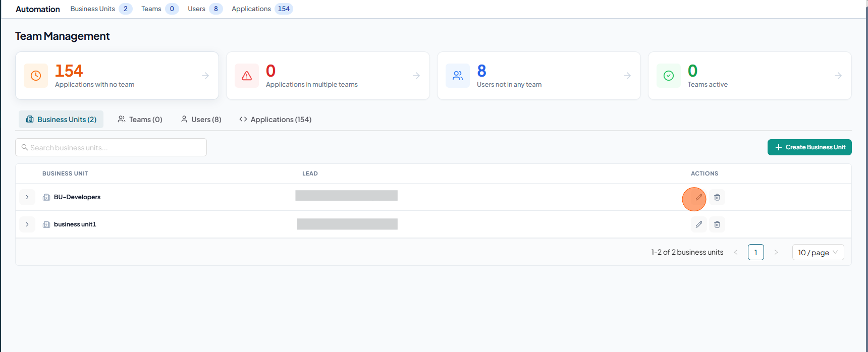Click the orange clock icon
Image resolution: width=868 pixels, height=352 pixels.
tap(36, 76)
